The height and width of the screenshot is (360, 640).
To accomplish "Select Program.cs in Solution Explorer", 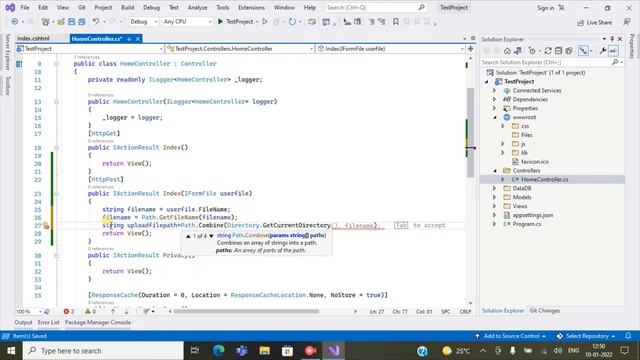I will point(527,224).
